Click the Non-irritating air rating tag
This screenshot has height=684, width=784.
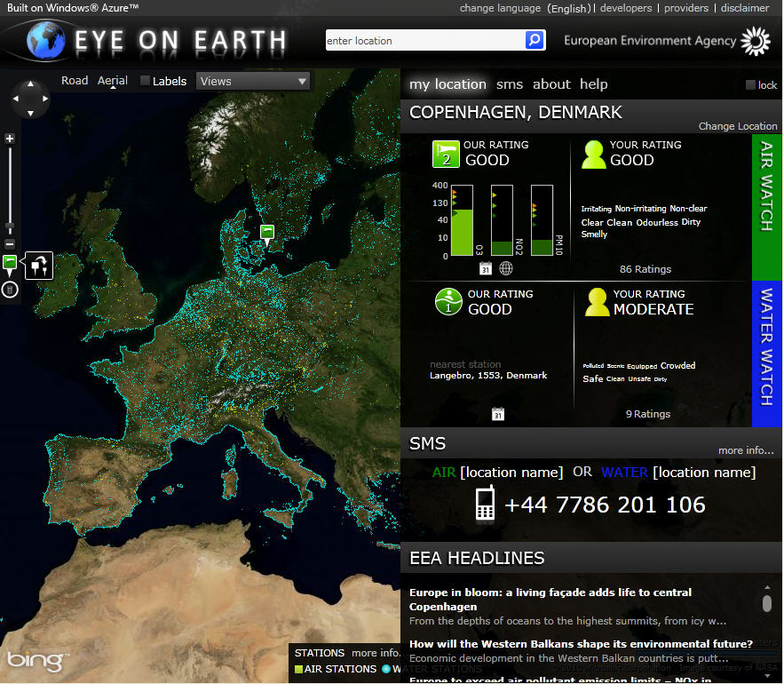[x=640, y=208]
